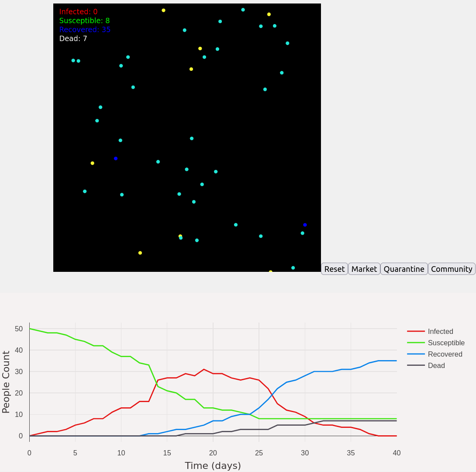Toggle the Susceptible series legend label
This screenshot has width=476, height=472.
(446, 343)
